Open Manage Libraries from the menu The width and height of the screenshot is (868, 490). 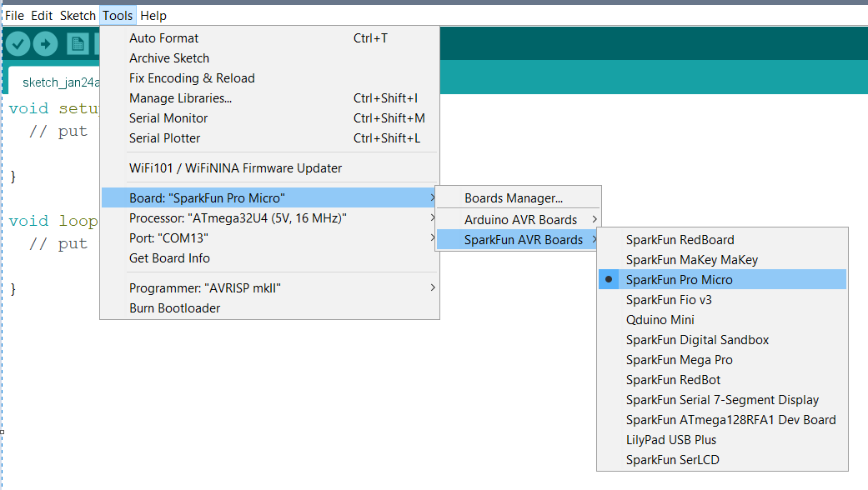pyautogui.click(x=180, y=98)
